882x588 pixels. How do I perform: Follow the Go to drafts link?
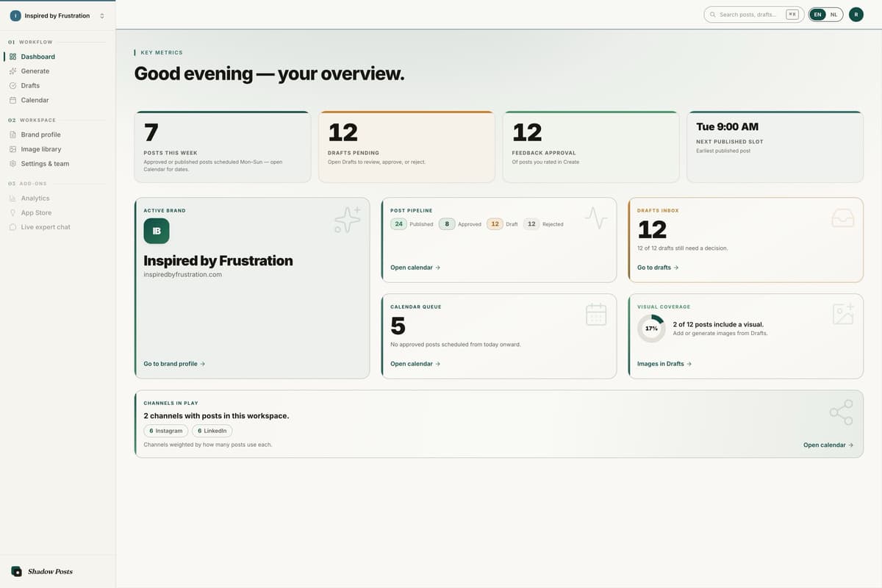[x=658, y=268]
